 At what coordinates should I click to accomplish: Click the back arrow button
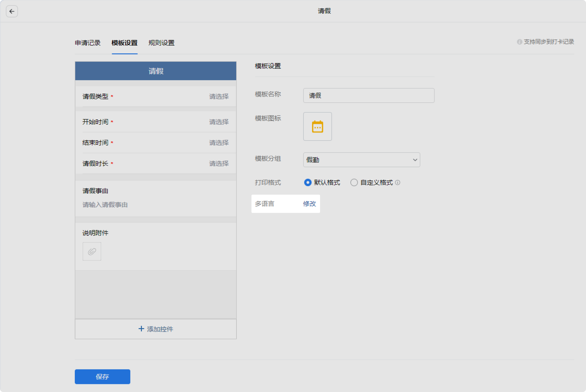click(x=12, y=11)
